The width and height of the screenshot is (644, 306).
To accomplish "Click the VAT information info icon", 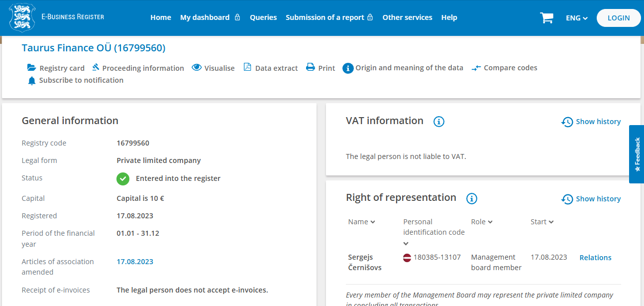I will click(x=438, y=121).
